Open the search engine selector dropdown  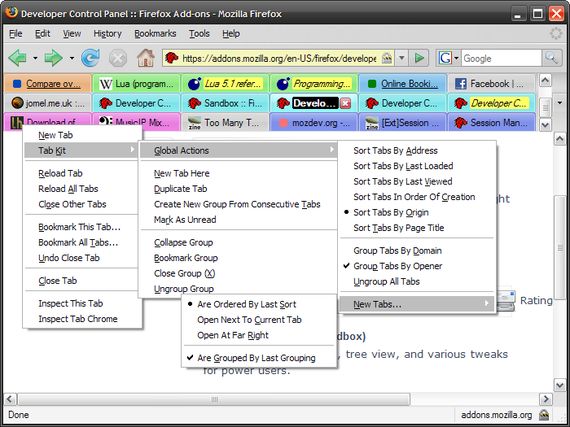click(x=456, y=58)
